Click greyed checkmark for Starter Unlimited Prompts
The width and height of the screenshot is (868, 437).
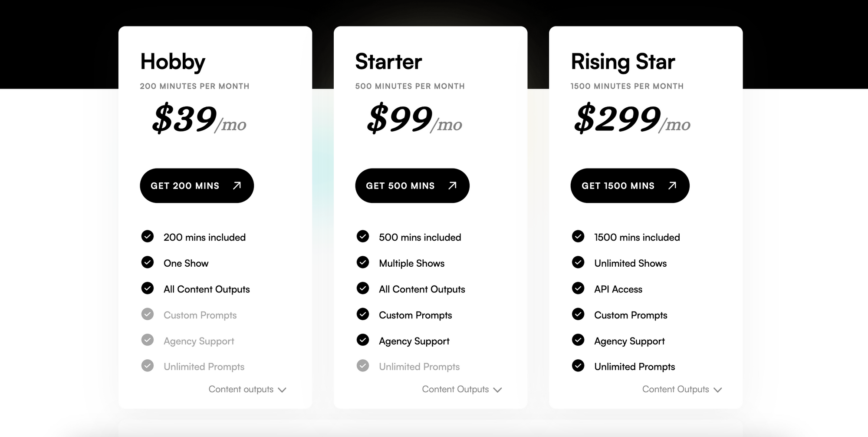tap(363, 366)
